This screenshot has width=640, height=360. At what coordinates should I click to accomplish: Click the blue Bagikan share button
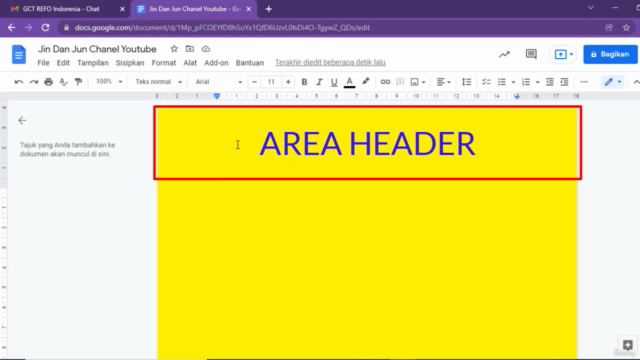(610, 54)
